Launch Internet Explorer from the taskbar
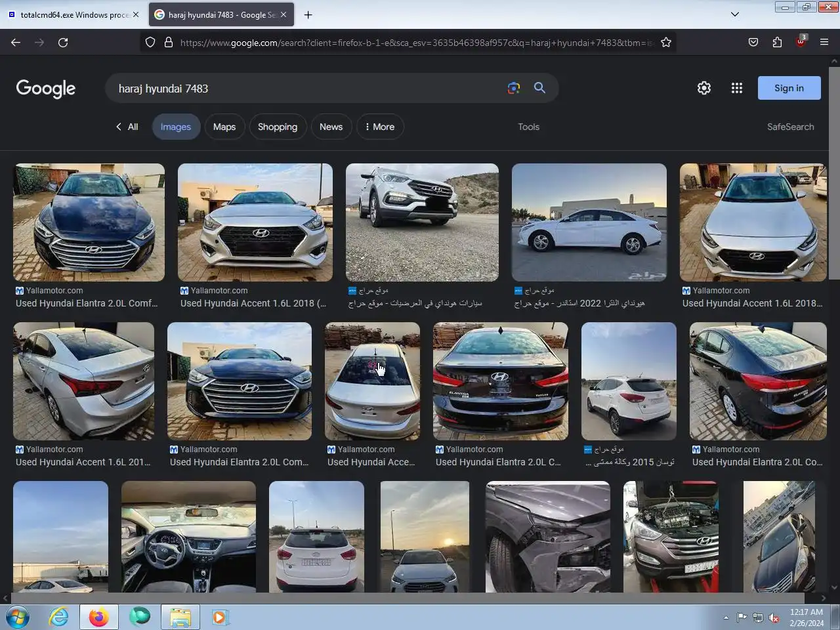This screenshot has width=840, height=630. coord(58,617)
